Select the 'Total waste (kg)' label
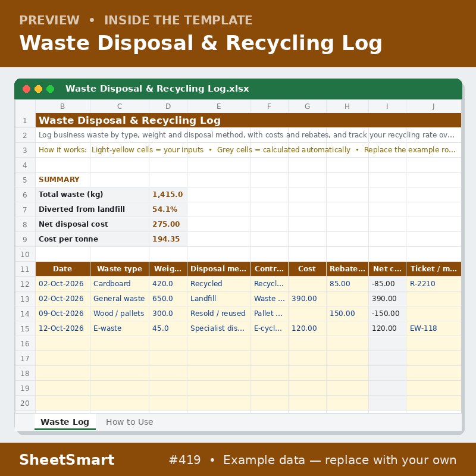 pos(92,195)
